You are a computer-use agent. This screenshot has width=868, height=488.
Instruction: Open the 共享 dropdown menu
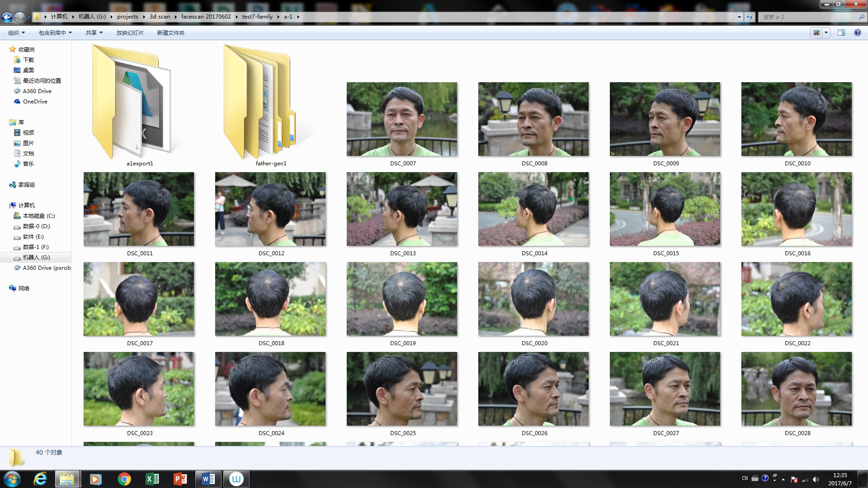click(94, 33)
